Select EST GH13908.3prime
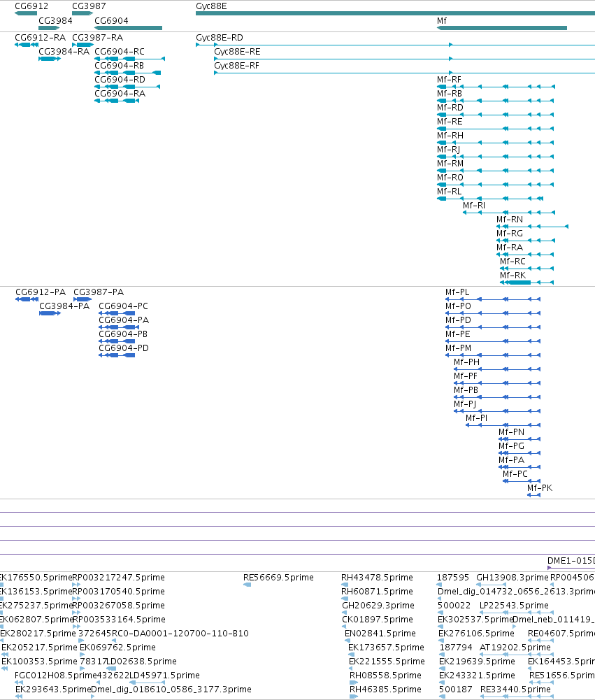Image resolution: width=595 pixels, height=700 pixels. pyautogui.click(x=512, y=577)
